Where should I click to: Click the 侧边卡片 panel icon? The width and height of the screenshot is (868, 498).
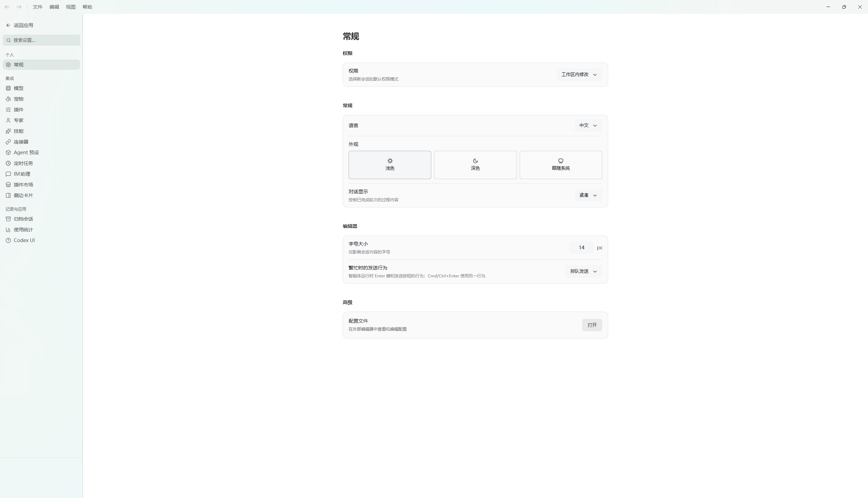[x=8, y=195]
